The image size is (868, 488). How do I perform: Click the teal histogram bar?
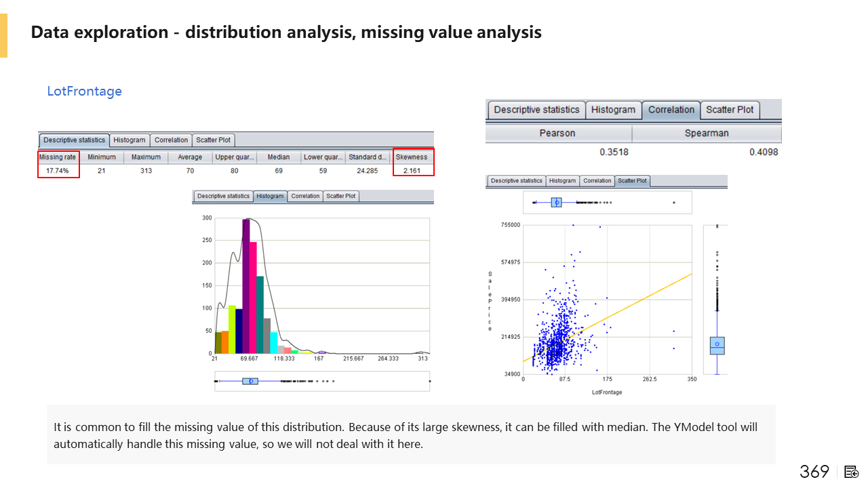[x=260, y=315]
